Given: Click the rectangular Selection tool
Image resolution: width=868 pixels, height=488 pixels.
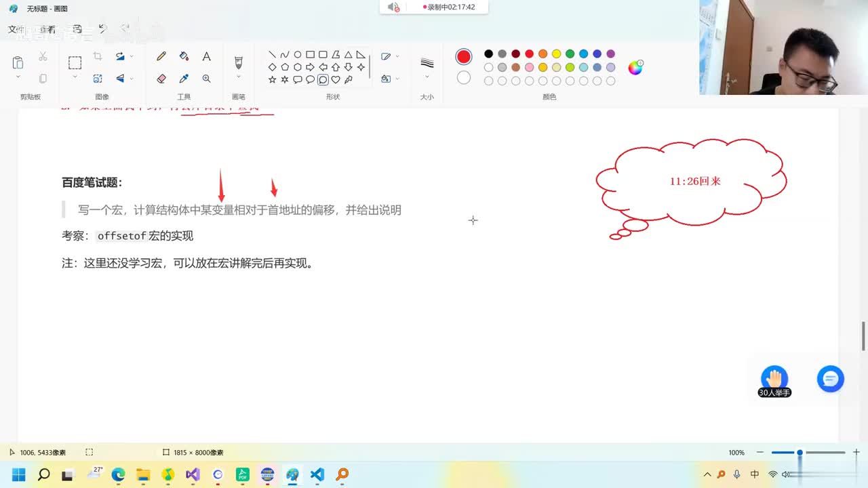Looking at the screenshot, I should (x=75, y=63).
